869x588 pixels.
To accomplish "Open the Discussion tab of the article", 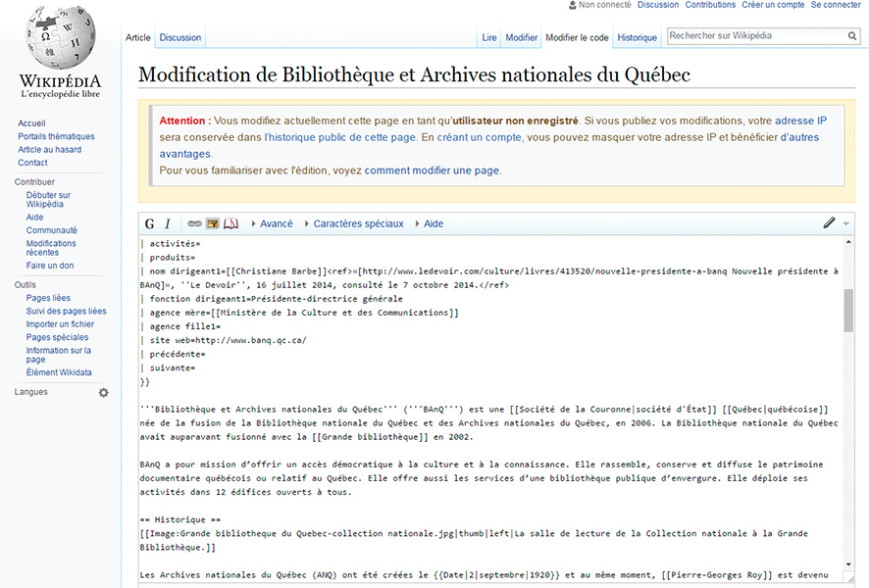I will coord(180,37).
